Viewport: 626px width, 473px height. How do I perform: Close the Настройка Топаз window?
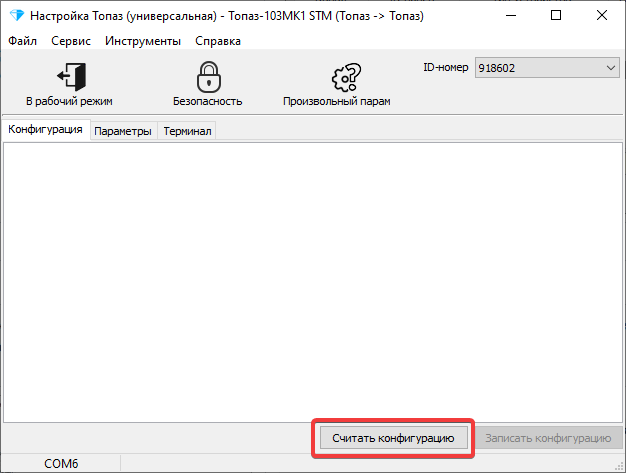tap(602, 16)
